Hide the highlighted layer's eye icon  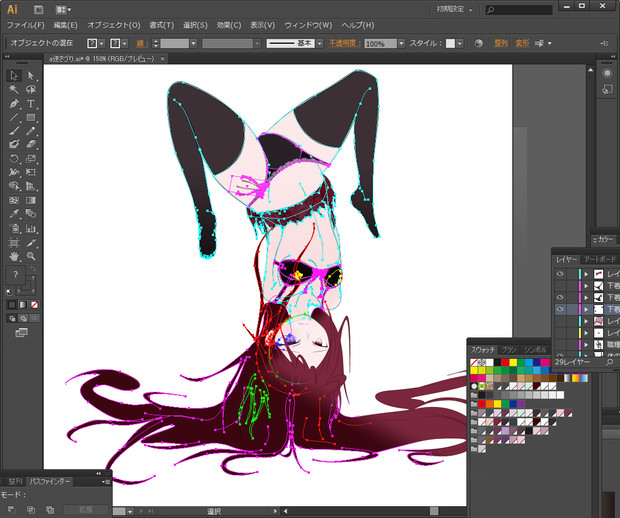[560, 309]
